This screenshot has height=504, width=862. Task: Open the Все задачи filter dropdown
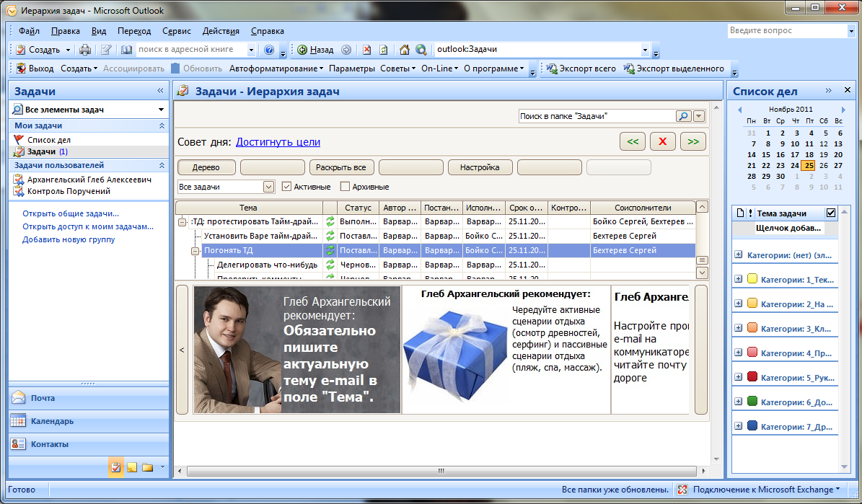[268, 187]
